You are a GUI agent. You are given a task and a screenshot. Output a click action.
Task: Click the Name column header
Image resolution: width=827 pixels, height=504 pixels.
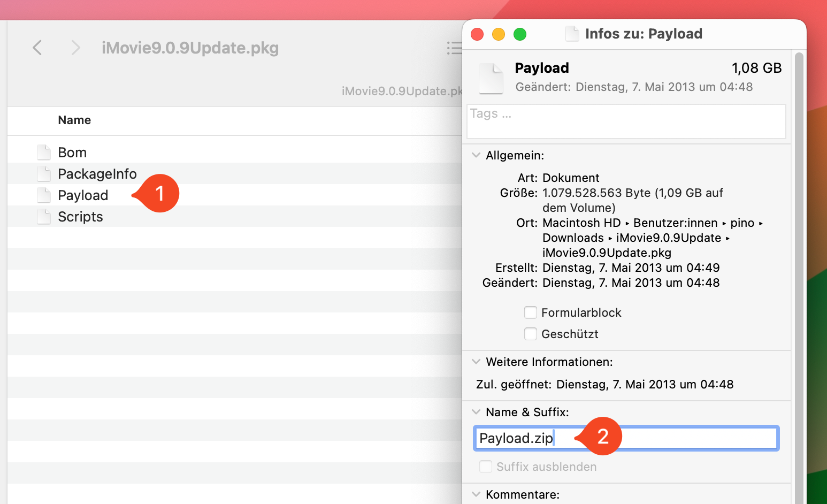click(x=74, y=120)
